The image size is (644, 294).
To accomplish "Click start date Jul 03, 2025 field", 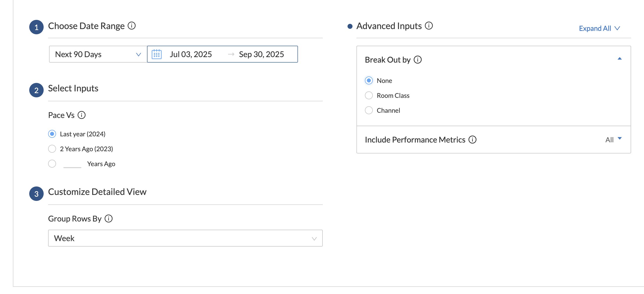I will click(191, 54).
